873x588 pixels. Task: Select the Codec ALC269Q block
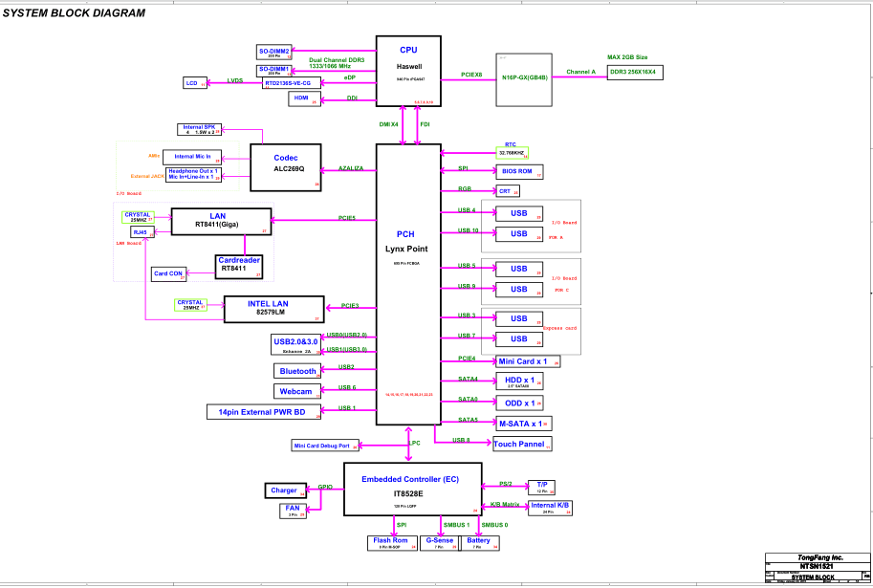pos(286,167)
